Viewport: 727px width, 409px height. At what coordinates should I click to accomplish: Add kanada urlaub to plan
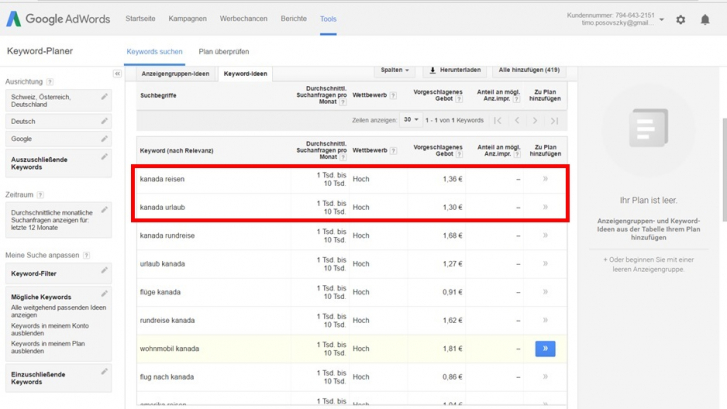(x=545, y=207)
